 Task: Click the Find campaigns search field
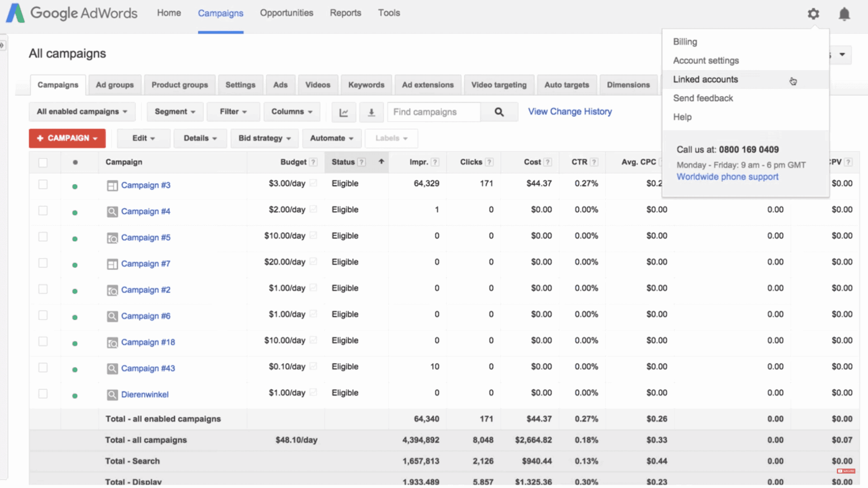click(x=434, y=112)
